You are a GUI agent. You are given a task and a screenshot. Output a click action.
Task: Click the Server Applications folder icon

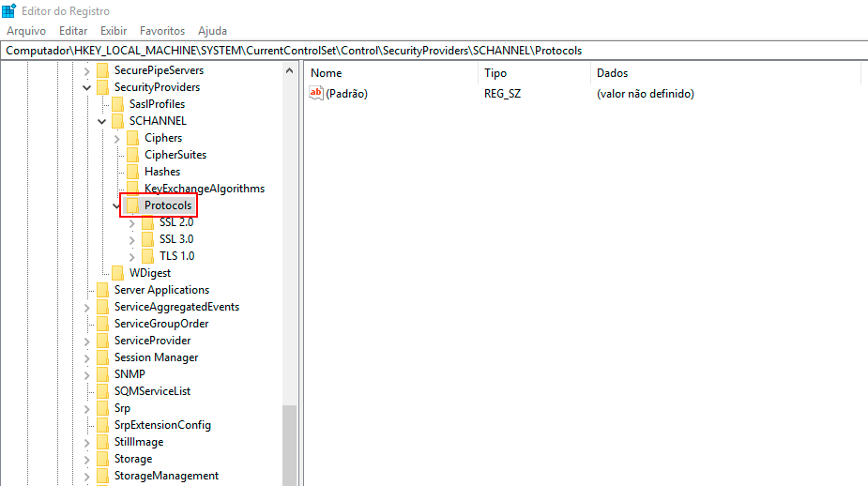pyautogui.click(x=102, y=290)
